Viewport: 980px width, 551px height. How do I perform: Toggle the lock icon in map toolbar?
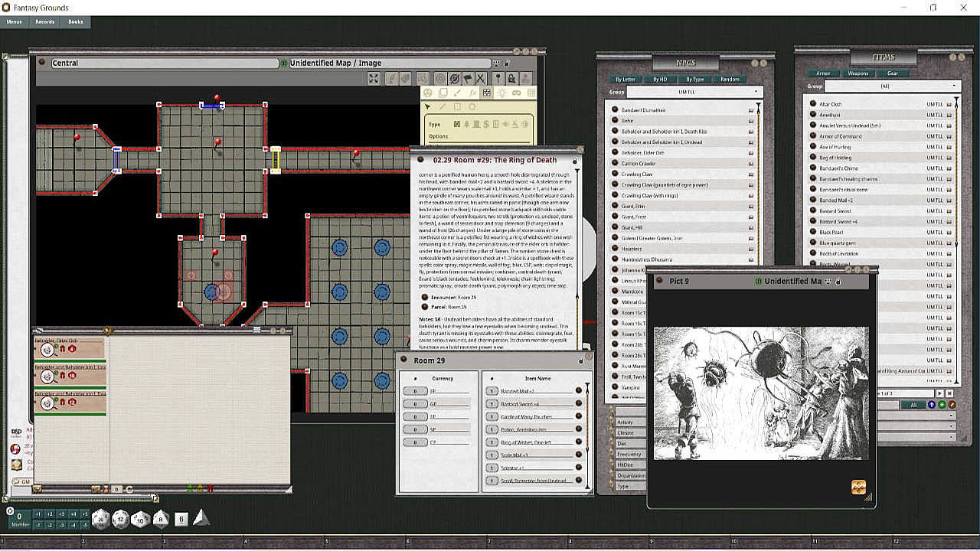coord(512,78)
